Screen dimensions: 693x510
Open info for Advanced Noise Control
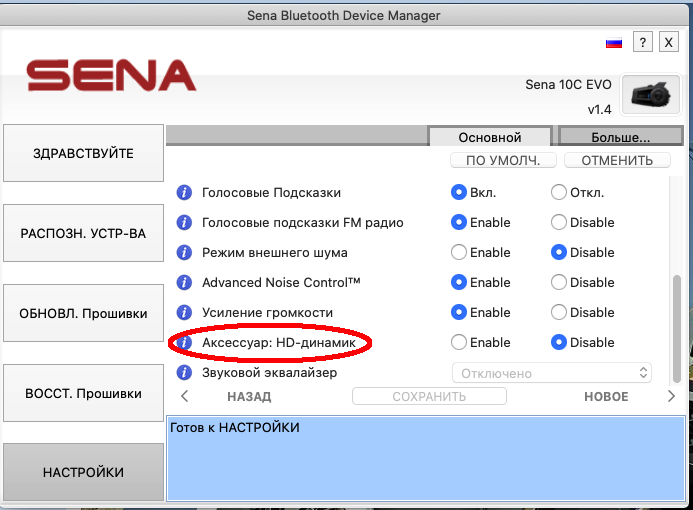pyautogui.click(x=184, y=283)
